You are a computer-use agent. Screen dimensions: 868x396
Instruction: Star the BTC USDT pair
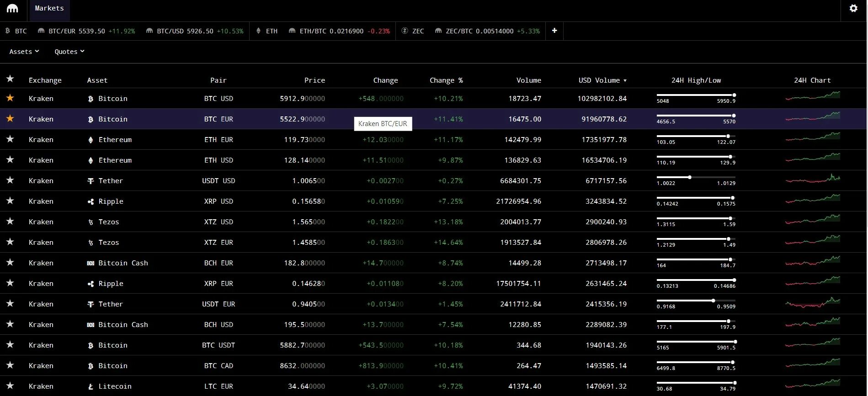click(x=10, y=344)
